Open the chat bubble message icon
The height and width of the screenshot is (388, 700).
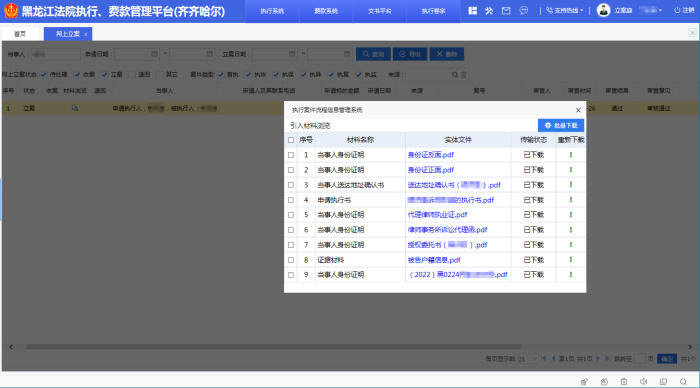[x=524, y=10]
